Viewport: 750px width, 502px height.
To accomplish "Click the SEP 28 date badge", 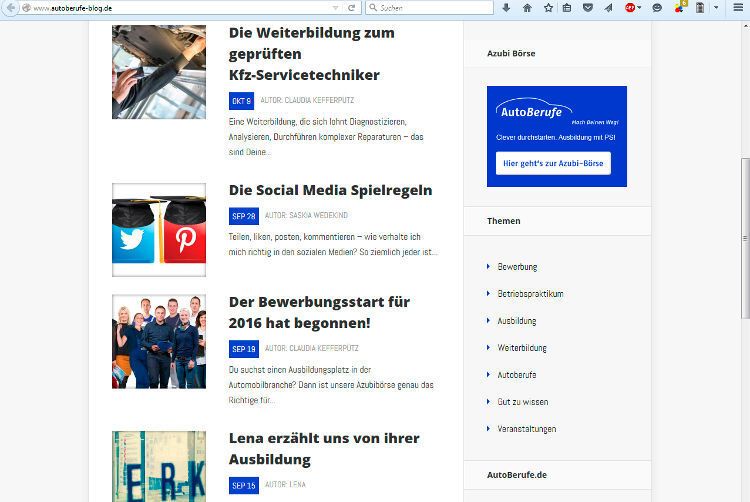I will pyautogui.click(x=243, y=216).
